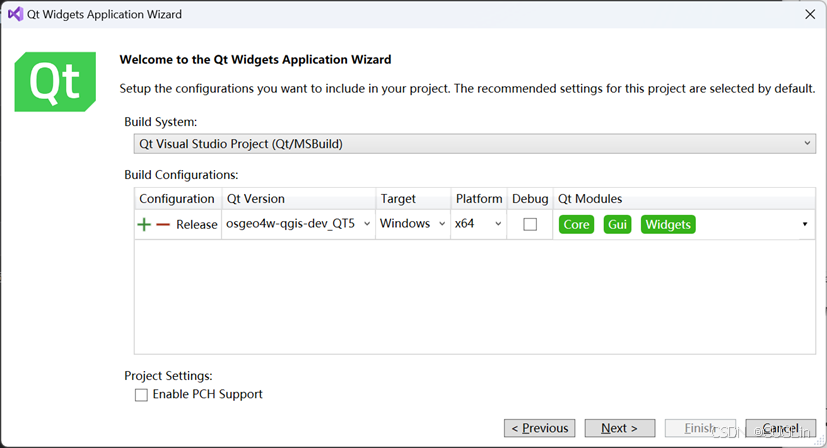This screenshot has width=827, height=448.
Task: Proceed with the Next button
Action: [620, 428]
